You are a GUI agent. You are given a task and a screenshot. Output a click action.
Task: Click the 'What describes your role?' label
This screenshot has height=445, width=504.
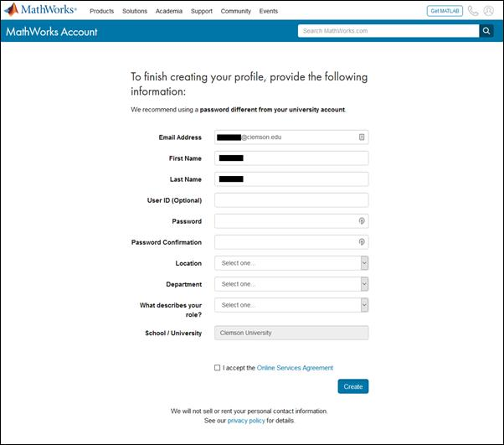click(x=171, y=310)
